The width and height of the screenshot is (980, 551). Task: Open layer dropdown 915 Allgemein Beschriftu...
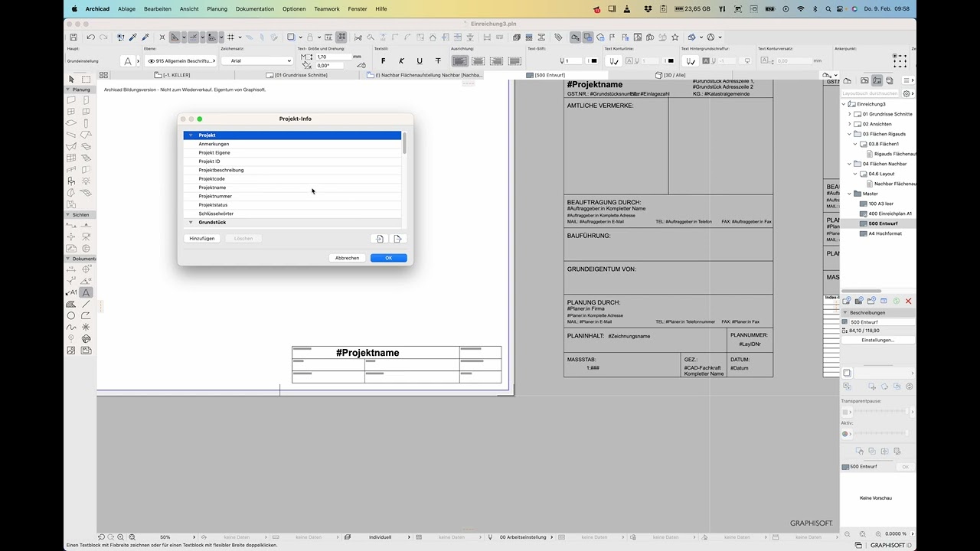point(181,60)
